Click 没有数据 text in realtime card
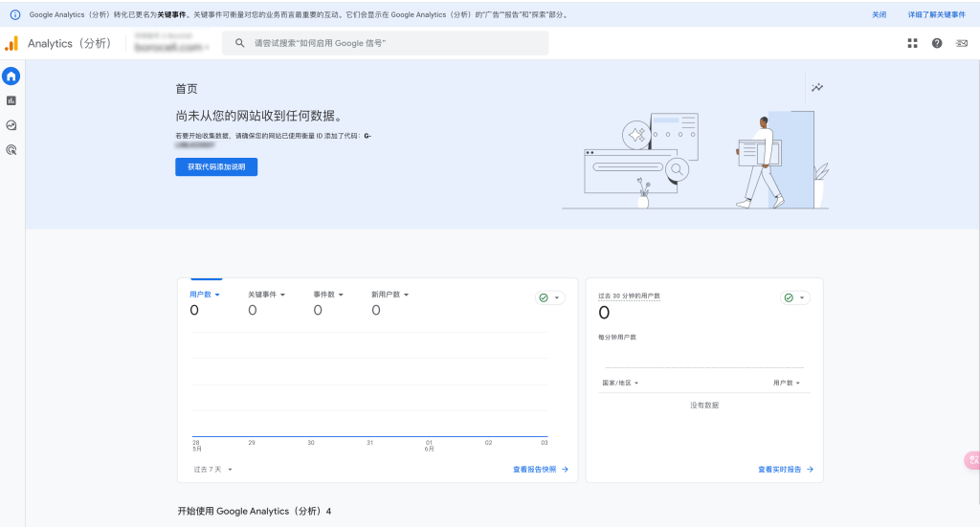Image resolution: width=980 pixels, height=527 pixels. tap(704, 406)
